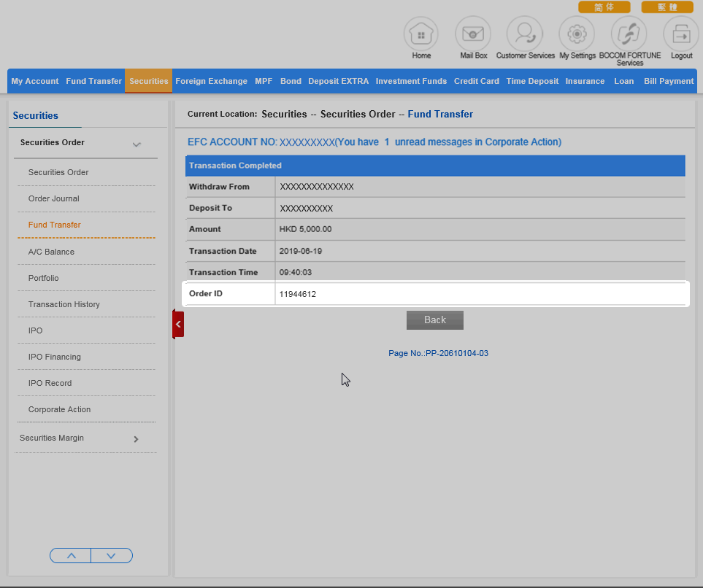Open Transaction History in sidebar
703x588 pixels.
[x=64, y=304]
